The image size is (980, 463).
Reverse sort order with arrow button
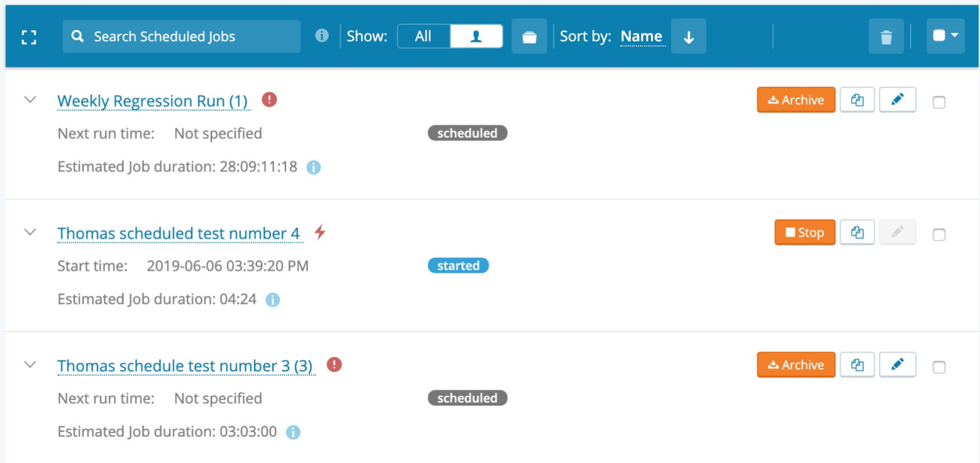click(x=688, y=37)
